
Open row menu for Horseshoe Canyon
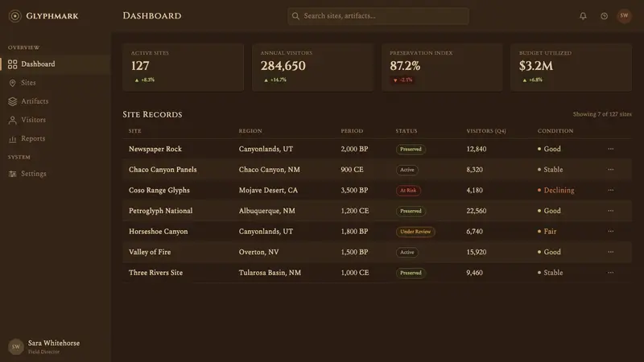(x=611, y=231)
